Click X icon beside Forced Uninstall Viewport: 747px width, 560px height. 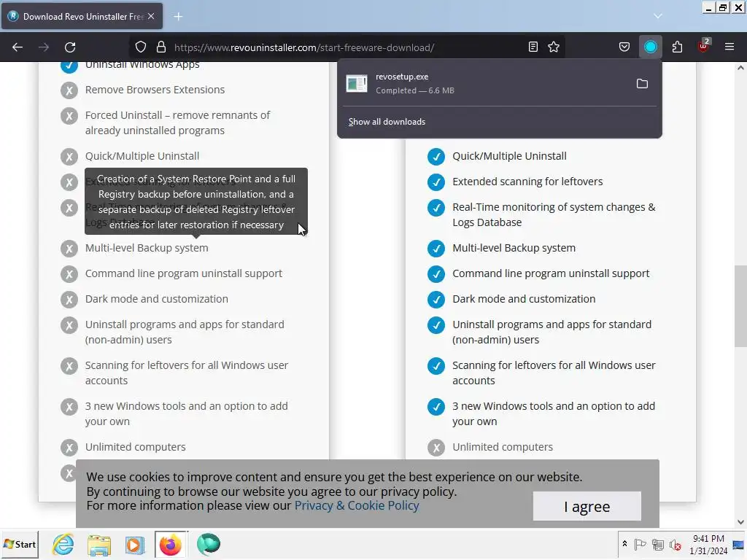point(69,116)
